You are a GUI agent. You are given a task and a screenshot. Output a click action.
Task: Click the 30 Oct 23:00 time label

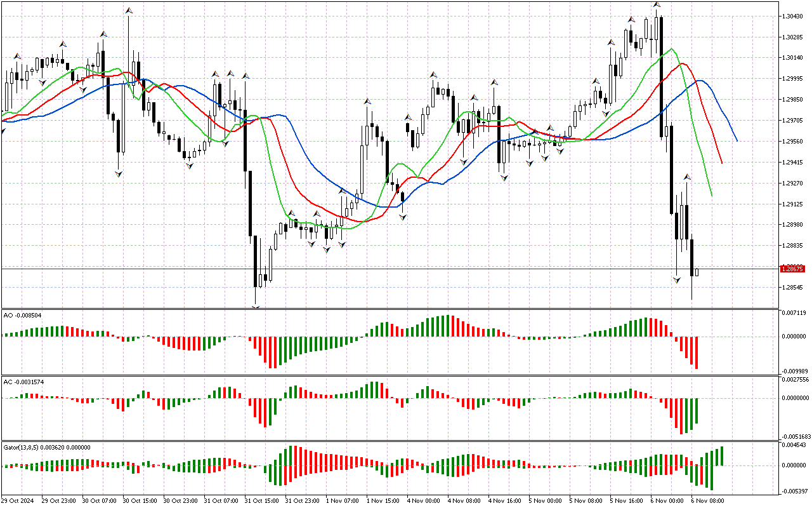(x=180, y=501)
